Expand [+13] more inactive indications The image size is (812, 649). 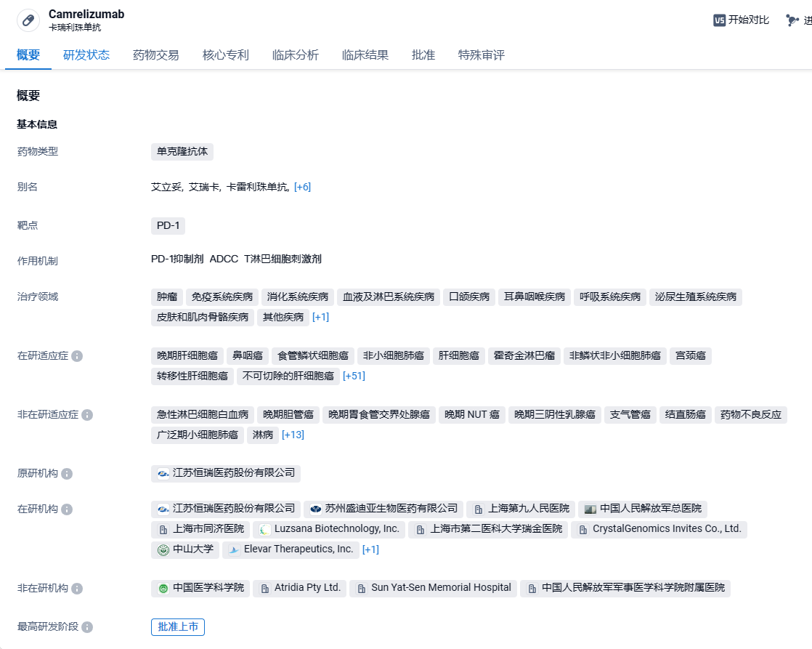pos(293,435)
